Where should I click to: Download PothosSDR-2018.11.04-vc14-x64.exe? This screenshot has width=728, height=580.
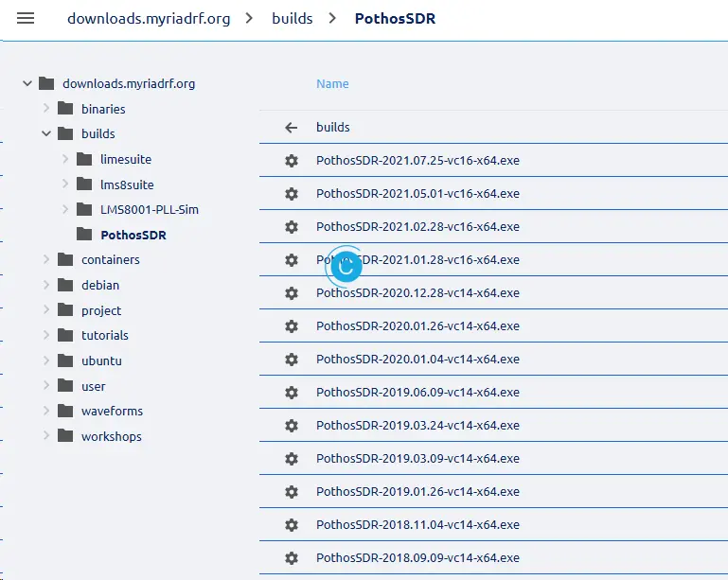[x=417, y=525]
